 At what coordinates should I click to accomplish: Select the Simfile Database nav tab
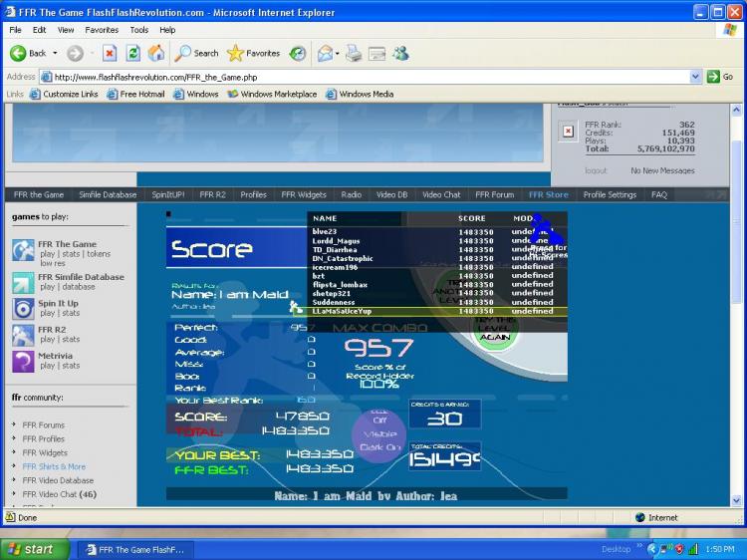pos(108,195)
